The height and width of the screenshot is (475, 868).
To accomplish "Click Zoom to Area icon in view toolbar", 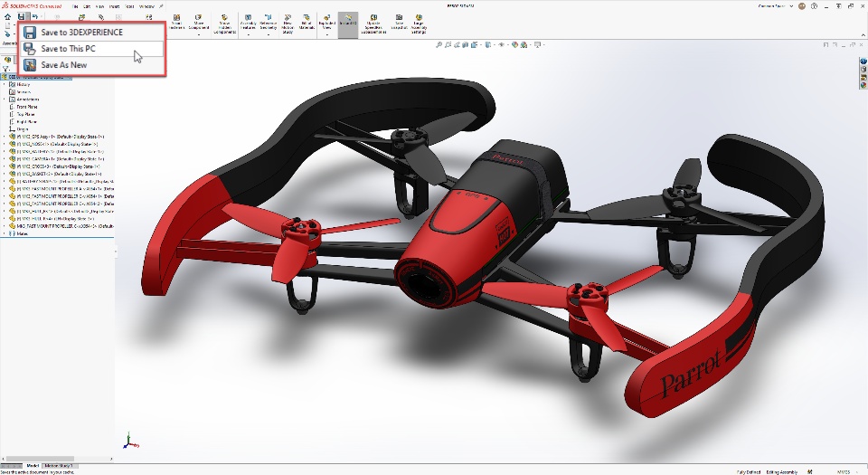I will 448,45.
